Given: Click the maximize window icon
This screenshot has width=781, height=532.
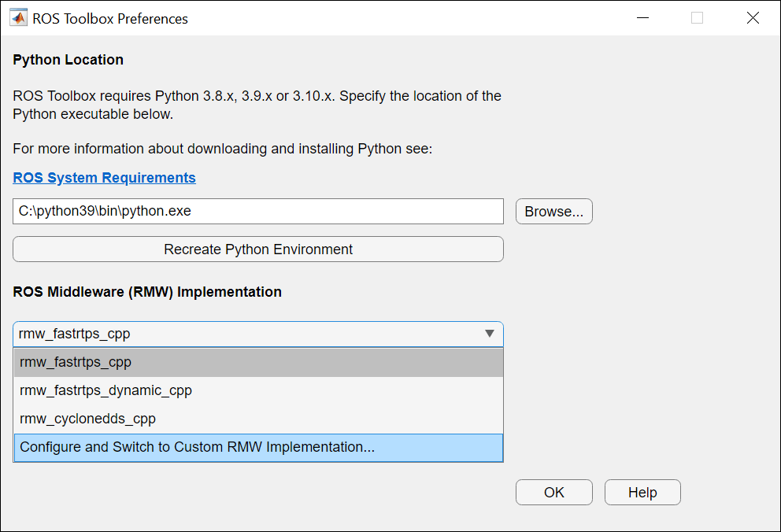Looking at the screenshot, I should (698, 18).
